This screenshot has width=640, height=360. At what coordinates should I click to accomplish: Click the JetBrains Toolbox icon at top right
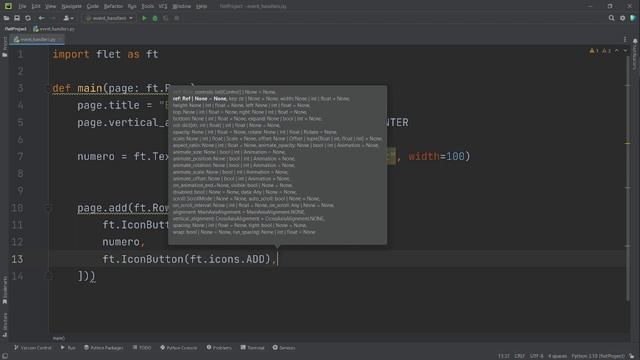coord(633,18)
